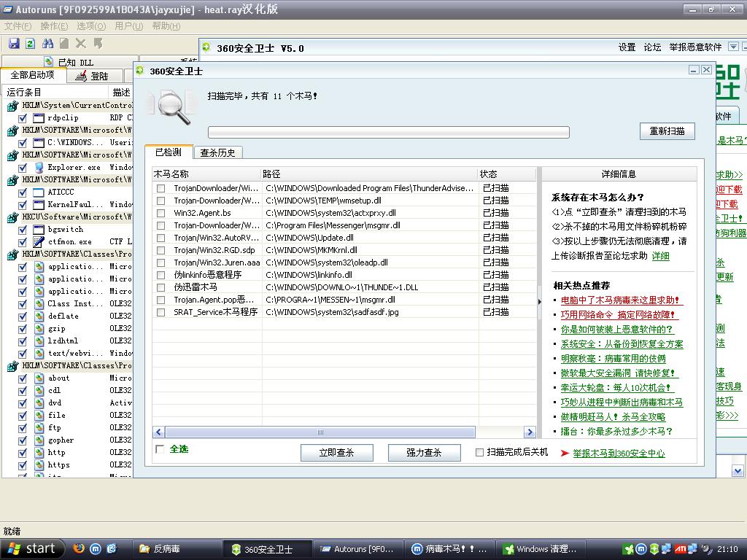
Task: Click the registry icon beside HKLM\System\CurrentControl
Action: (12, 105)
